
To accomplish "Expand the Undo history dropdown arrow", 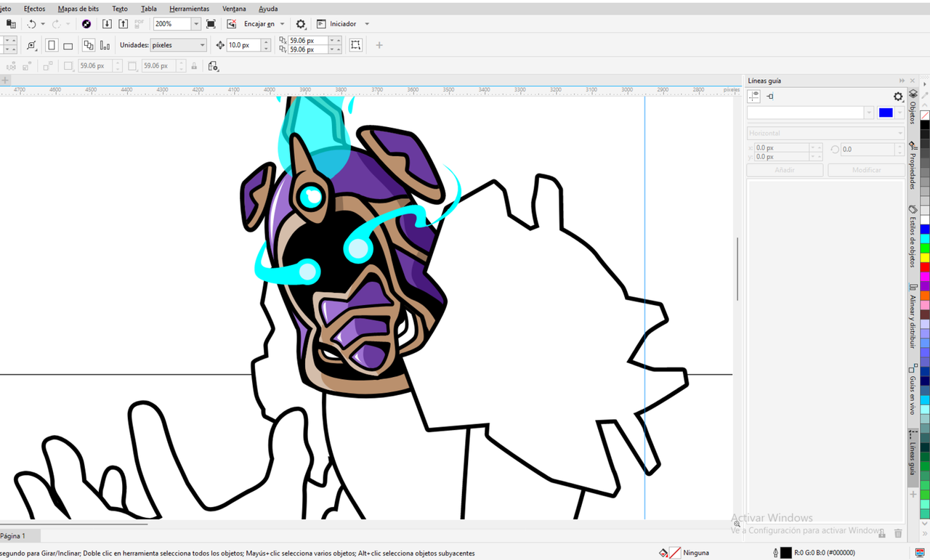I will pos(43,24).
